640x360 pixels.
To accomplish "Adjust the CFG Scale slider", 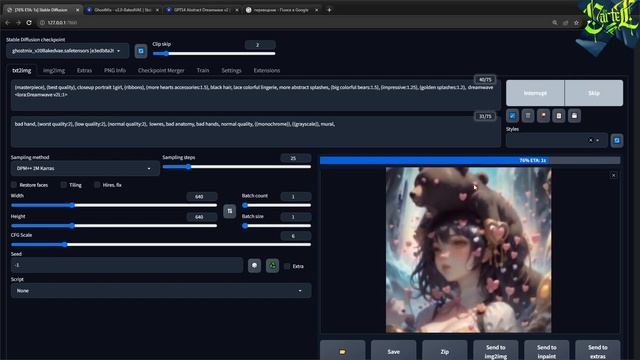I will click(161, 244).
